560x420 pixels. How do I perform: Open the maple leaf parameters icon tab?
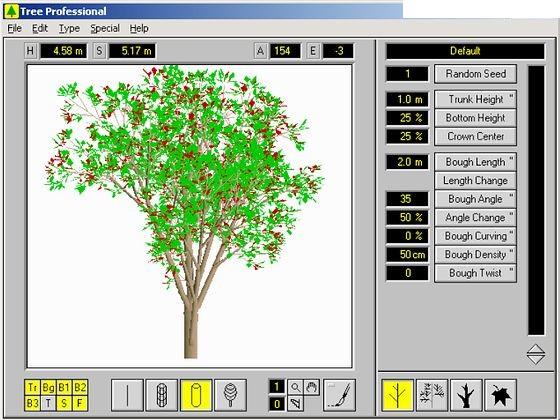point(501,395)
